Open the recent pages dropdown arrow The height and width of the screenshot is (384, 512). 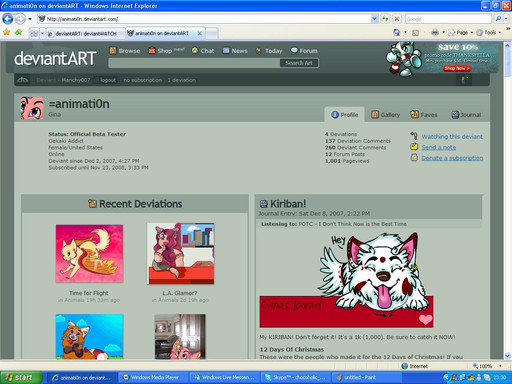tap(30, 19)
